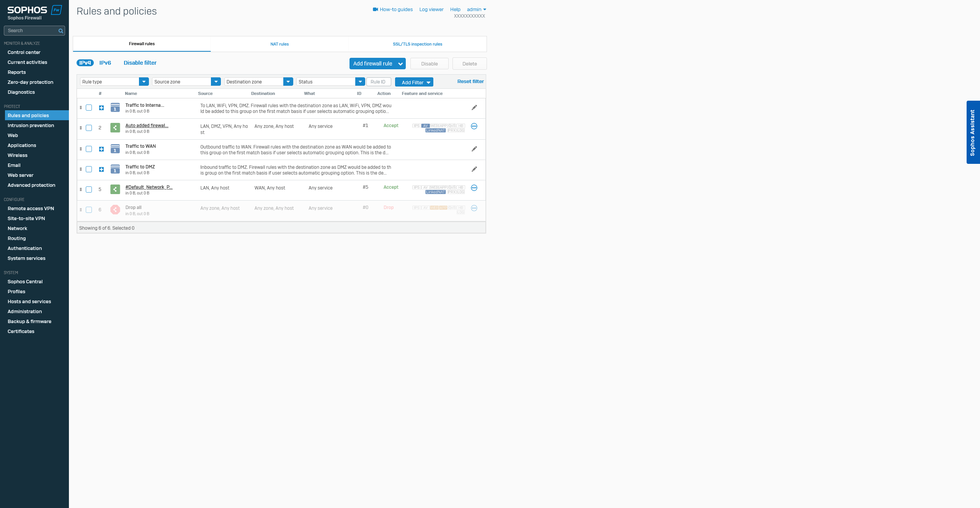Click the red rule icon for Drop all
980x508 pixels.
[x=115, y=210]
